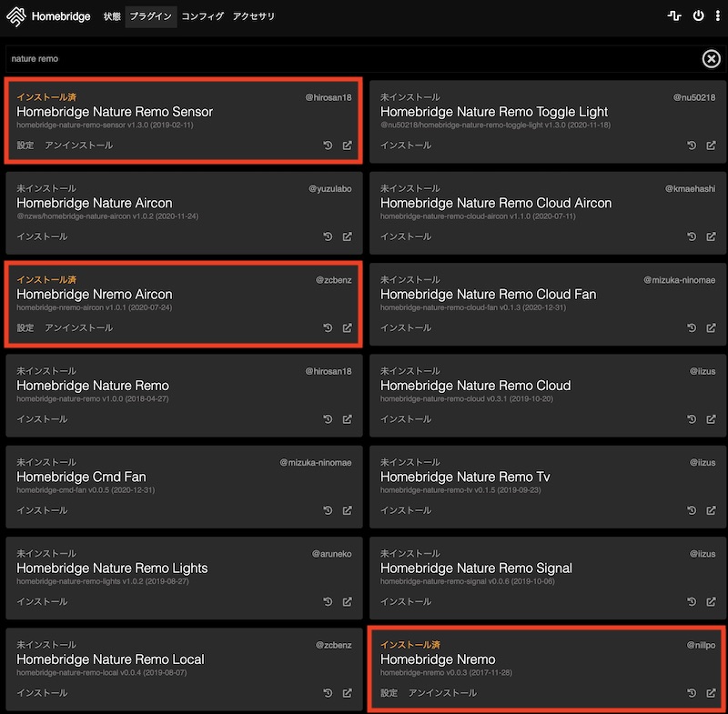Screen dimensions: 728x714
Task: Click author @nillpo on Homebridge Nremo card
Action: tap(701, 646)
